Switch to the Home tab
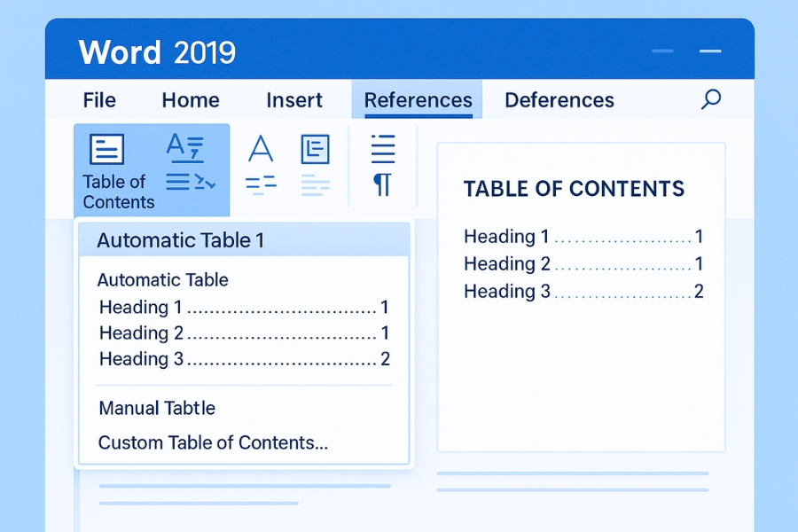The image size is (798, 532). [190, 100]
